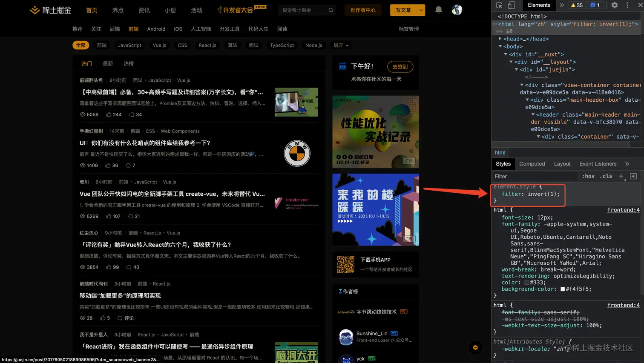Select the React.js tag filter

coord(207,45)
